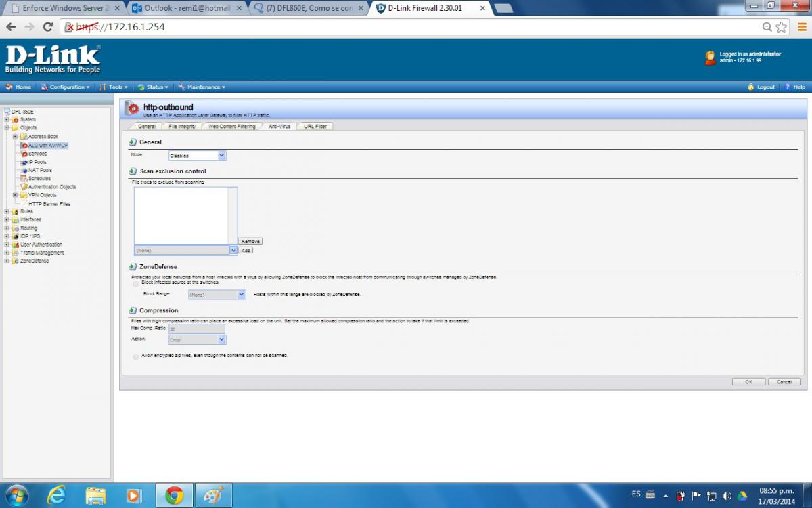Click the Objects folder icon in tree
Screen dimensions: 812x508
pos(16,127)
